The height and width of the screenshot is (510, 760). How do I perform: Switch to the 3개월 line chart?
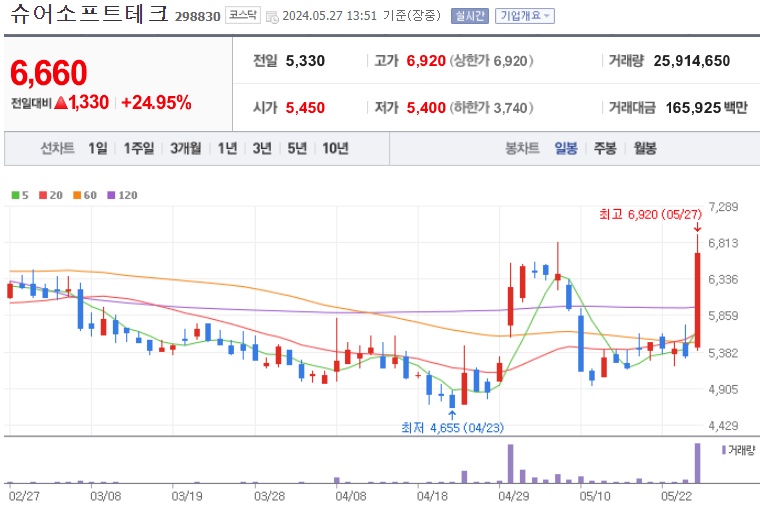pyautogui.click(x=186, y=148)
